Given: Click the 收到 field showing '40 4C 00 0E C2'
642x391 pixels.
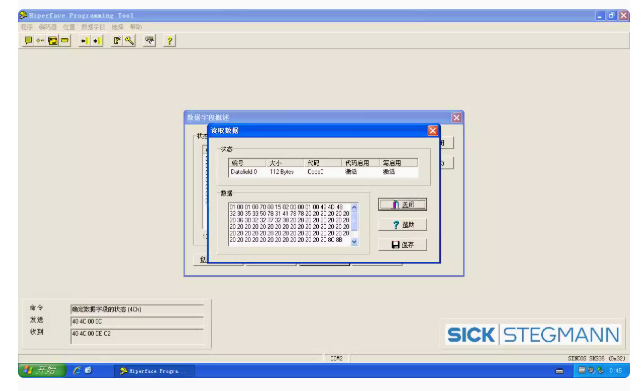Looking at the screenshot, I should (x=137, y=336).
